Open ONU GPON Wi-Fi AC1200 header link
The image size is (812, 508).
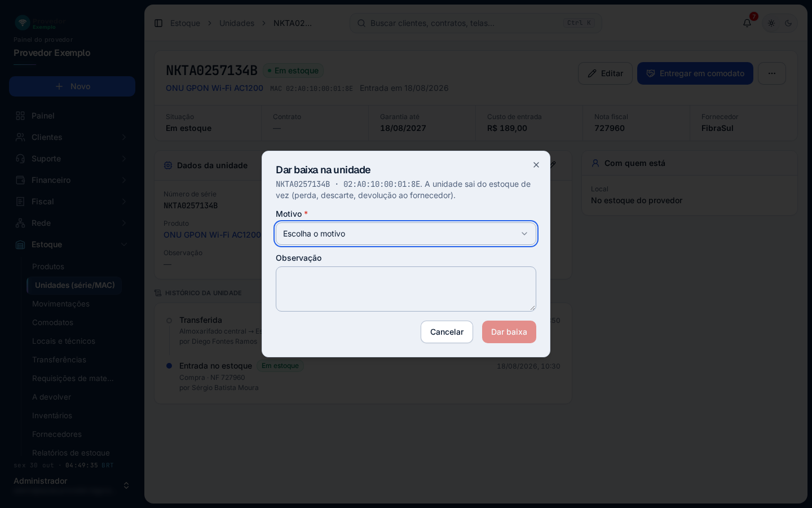tap(214, 88)
